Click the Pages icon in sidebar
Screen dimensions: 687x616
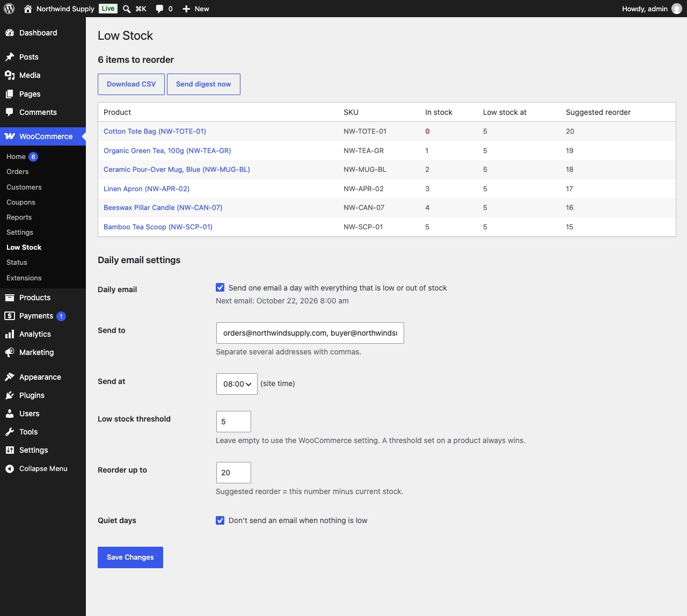pos(10,94)
